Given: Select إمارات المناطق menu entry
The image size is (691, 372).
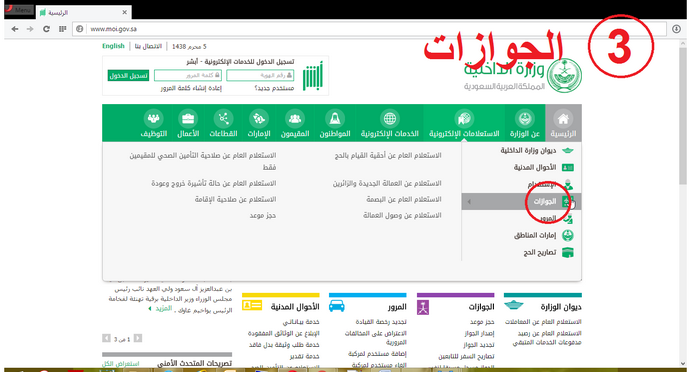Looking at the screenshot, I should 535,235.
